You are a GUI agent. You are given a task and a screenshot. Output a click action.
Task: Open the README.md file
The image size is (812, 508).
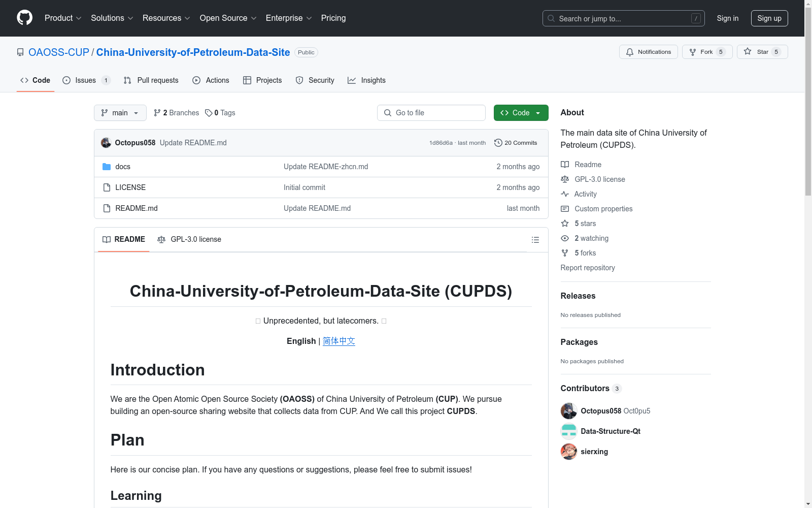point(137,208)
